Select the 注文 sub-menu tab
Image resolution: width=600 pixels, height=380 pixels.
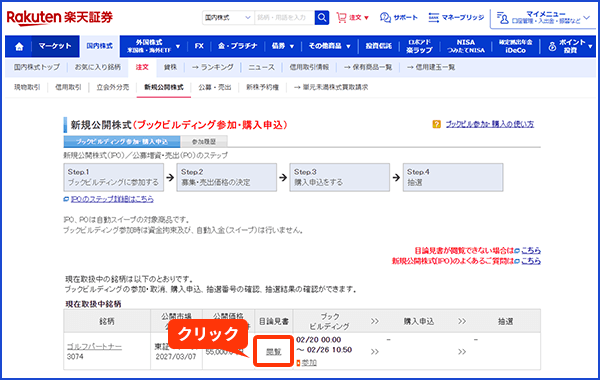(x=142, y=67)
